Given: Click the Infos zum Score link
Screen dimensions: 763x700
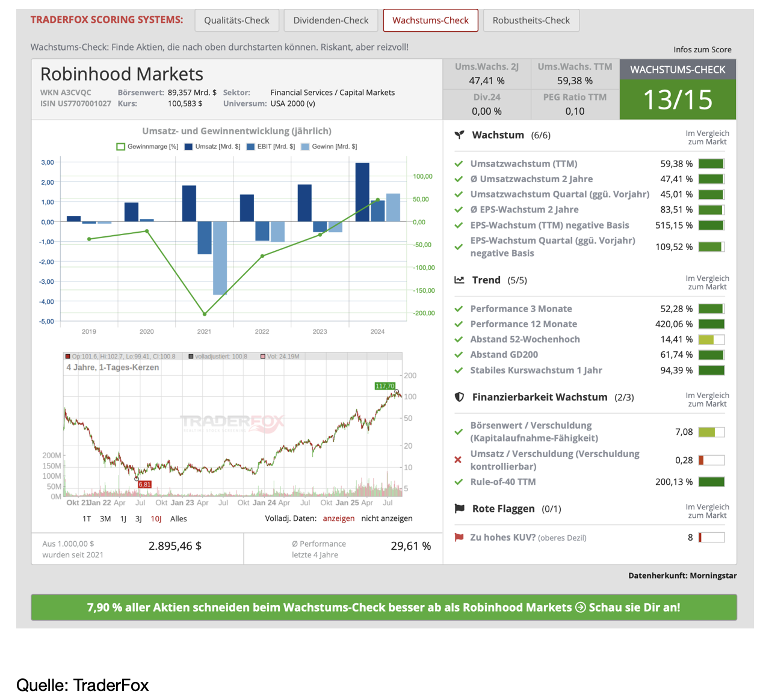Looking at the screenshot, I should coord(702,49).
